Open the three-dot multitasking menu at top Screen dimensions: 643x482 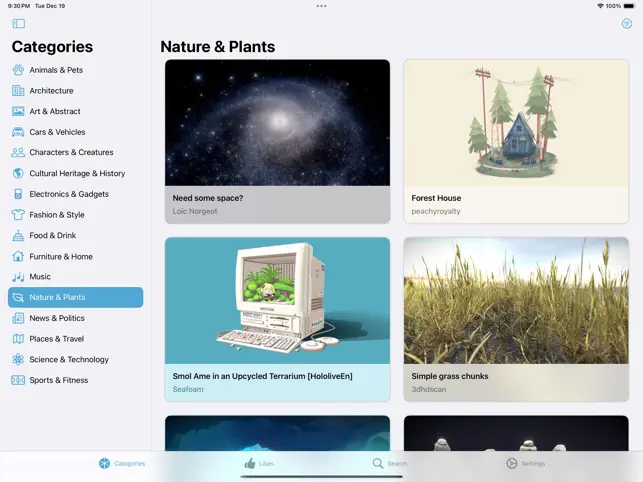(x=322, y=6)
